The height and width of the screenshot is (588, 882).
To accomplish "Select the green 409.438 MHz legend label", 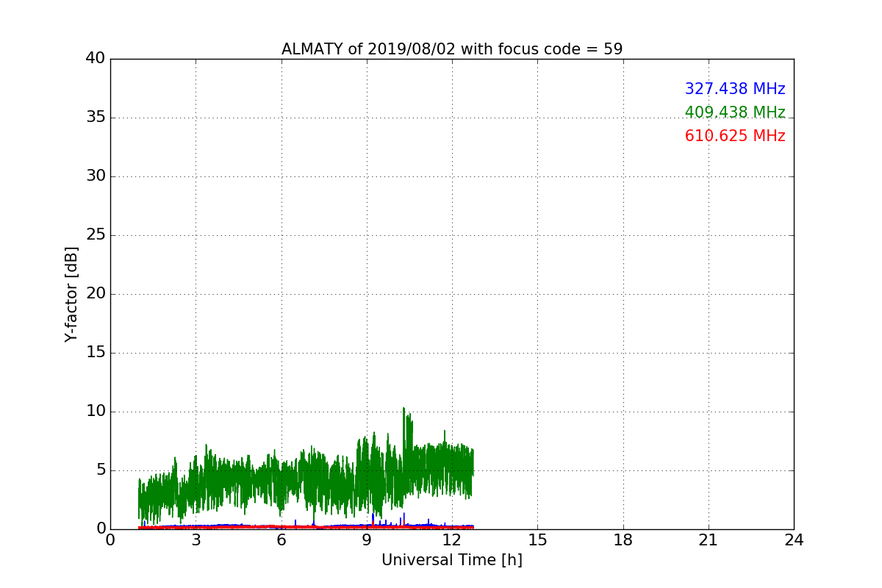I will coord(735,112).
